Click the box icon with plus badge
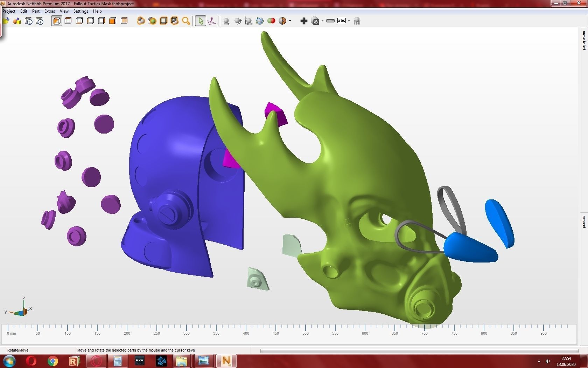The image size is (588, 368). click(40, 21)
